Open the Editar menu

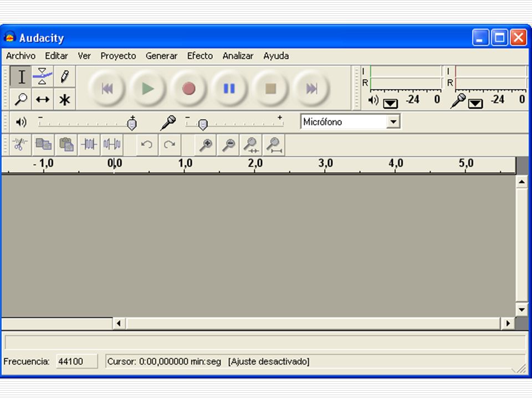57,55
